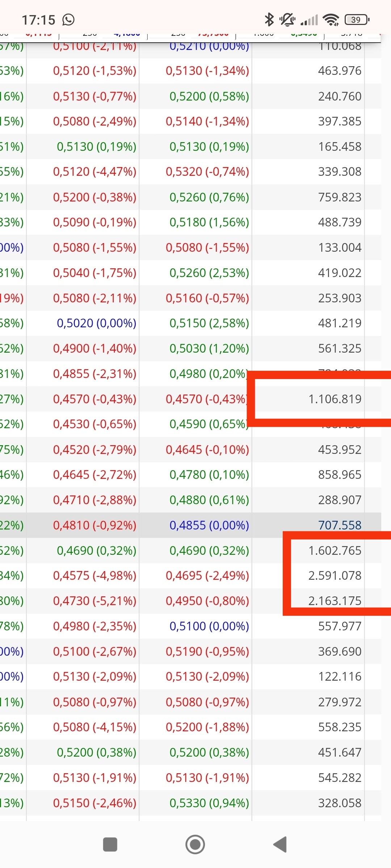This screenshot has height=868, width=391.
Task: Select cell 0,5260 (2,53%)
Action: (209, 273)
